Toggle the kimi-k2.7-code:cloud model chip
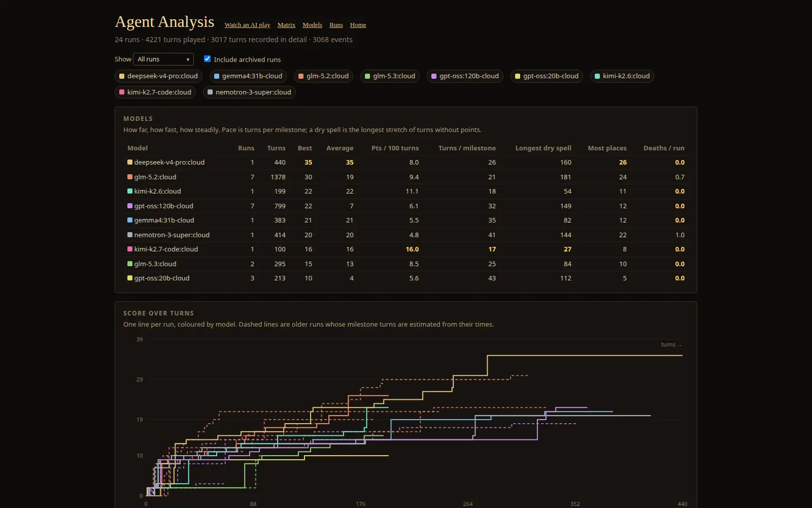 tap(155, 92)
